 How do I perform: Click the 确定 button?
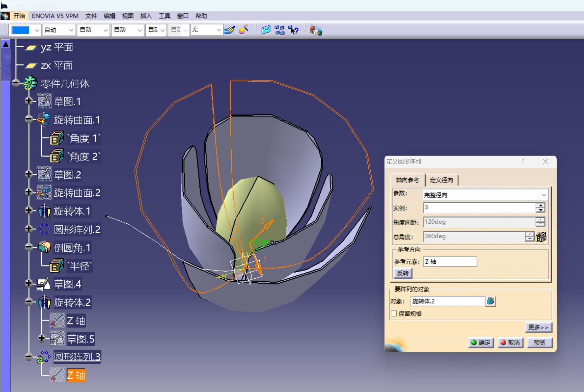[x=481, y=343]
